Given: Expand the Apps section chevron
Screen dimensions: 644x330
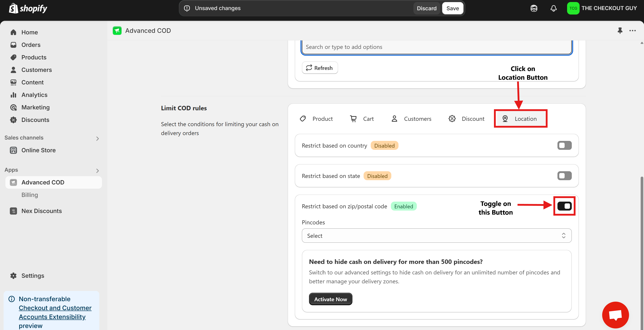Looking at the screenshot, I should pyautogui.click(x=97, y=171).
